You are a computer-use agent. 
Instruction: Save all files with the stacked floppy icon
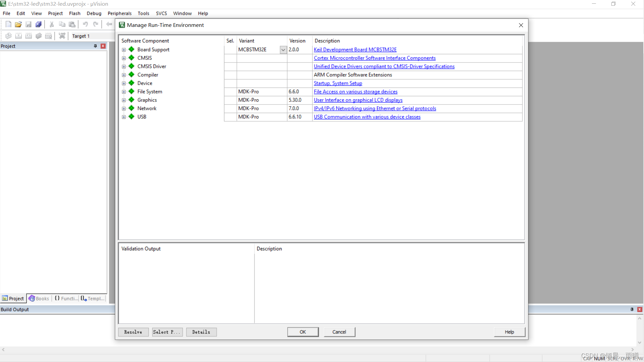coord(38,24)
